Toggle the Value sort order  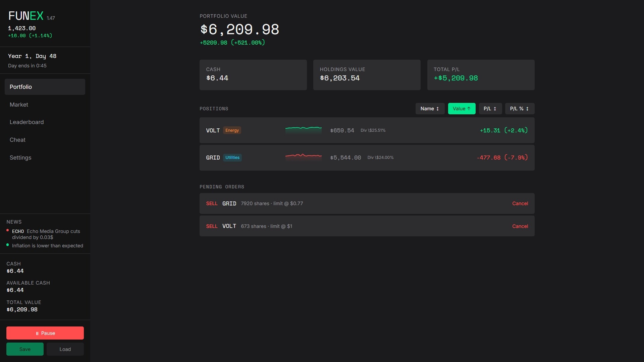tap(462, 109)
